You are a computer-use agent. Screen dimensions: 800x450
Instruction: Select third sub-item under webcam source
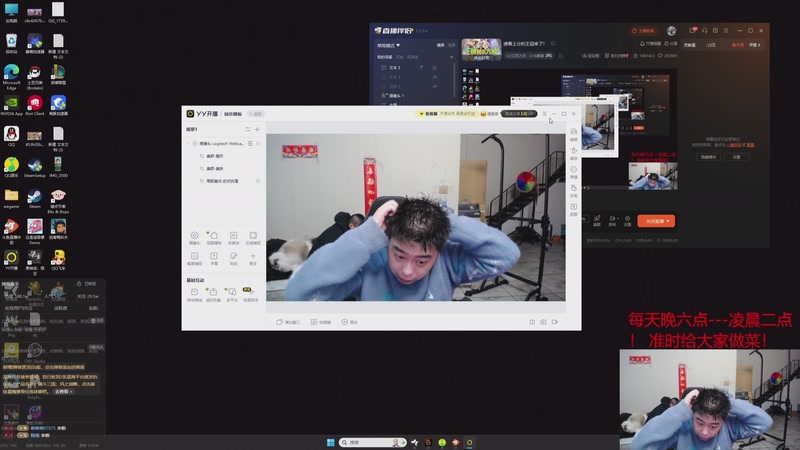tap(222, 181)
